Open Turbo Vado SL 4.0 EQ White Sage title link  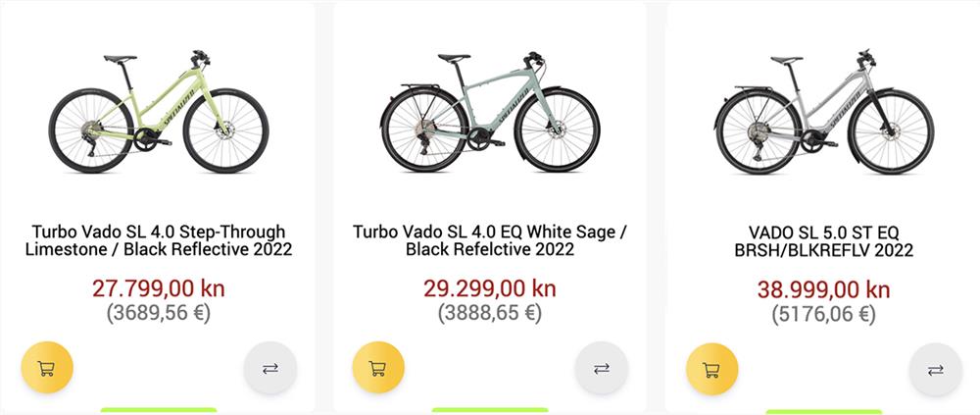click(x=489, y=240)
